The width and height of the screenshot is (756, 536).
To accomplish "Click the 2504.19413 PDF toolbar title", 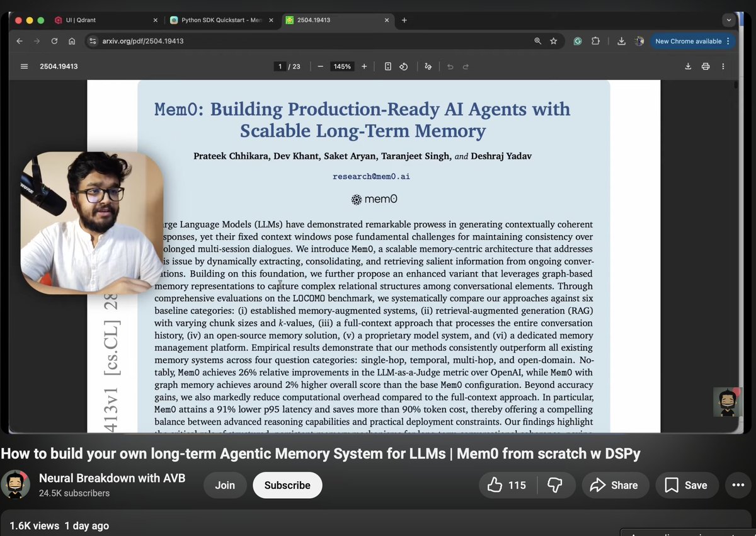I will tap(59, 66).
